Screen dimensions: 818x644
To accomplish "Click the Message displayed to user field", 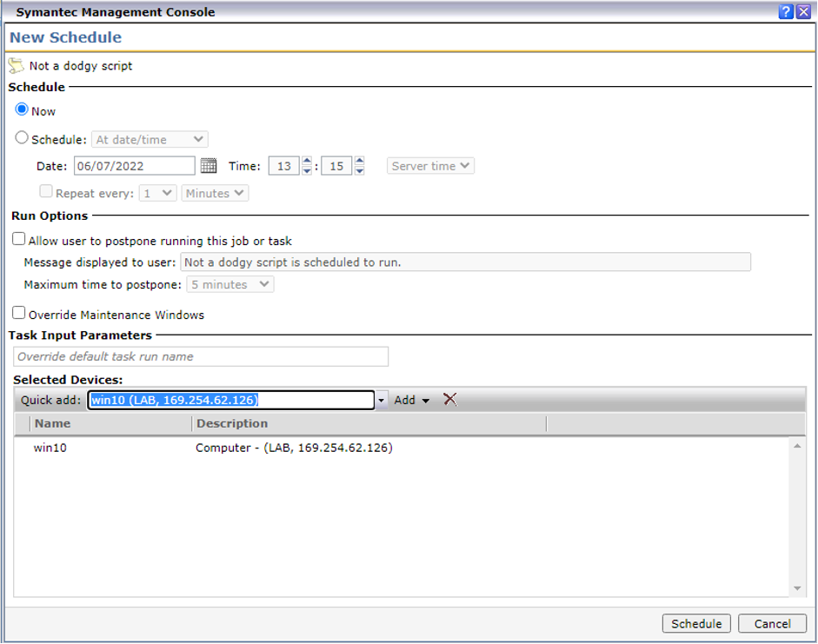I will 465,262.
